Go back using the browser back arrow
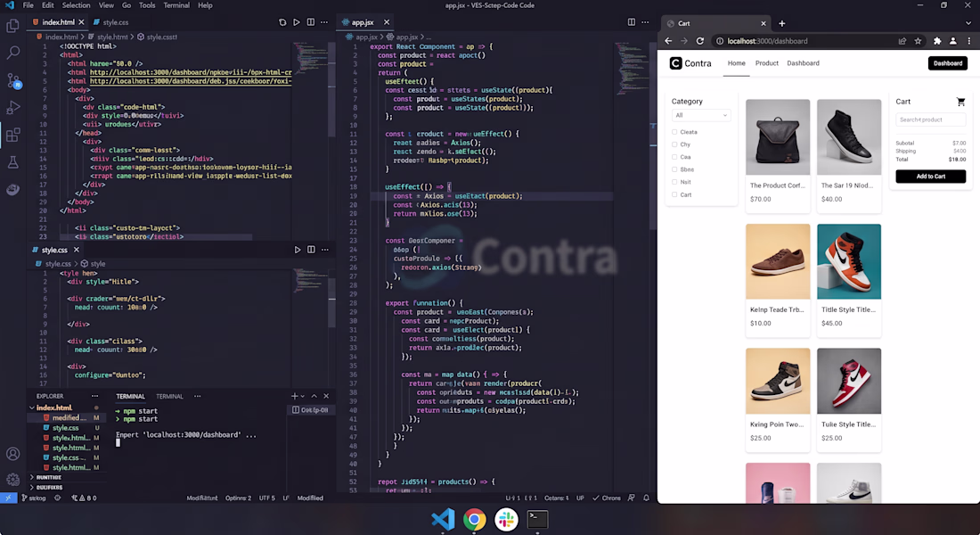Viewport: 980px width, 535px height. (x=668, y=41)
